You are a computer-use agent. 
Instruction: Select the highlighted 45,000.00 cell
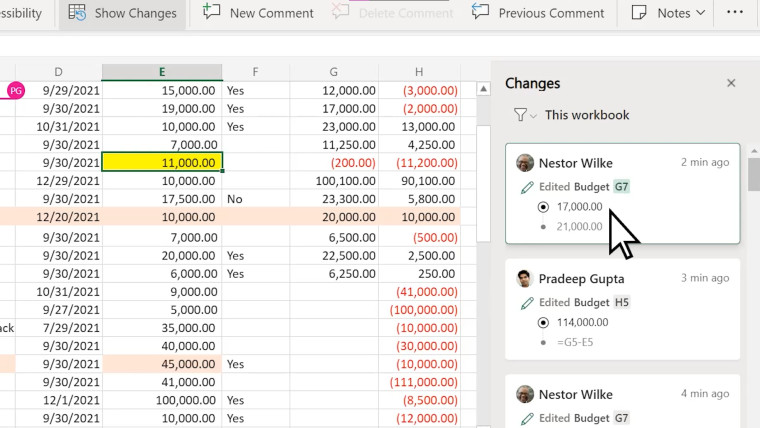pos(162,364)
